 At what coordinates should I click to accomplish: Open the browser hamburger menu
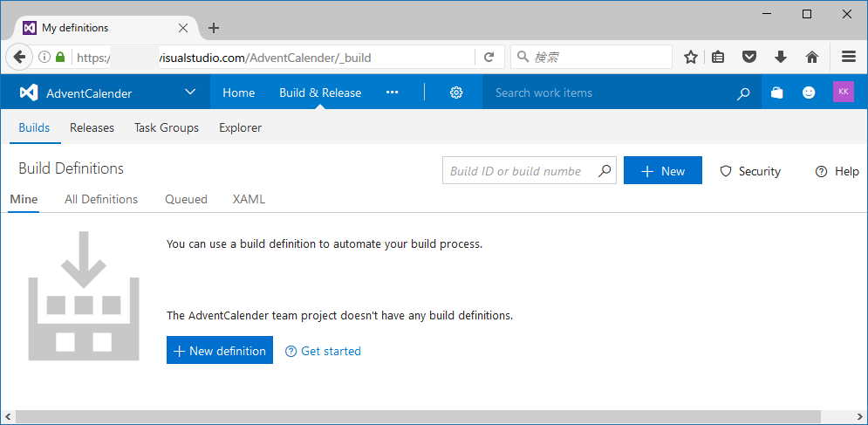coord(848,57)
